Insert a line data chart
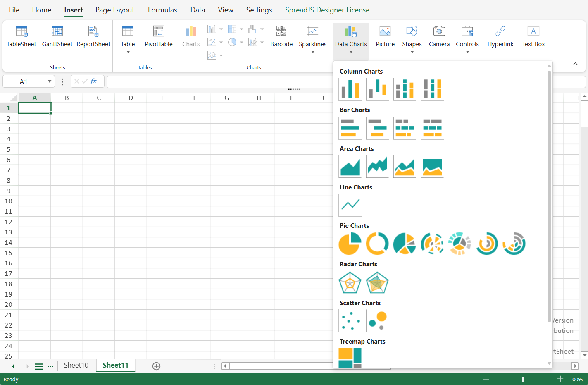The image size is (588, 385). 350,205
